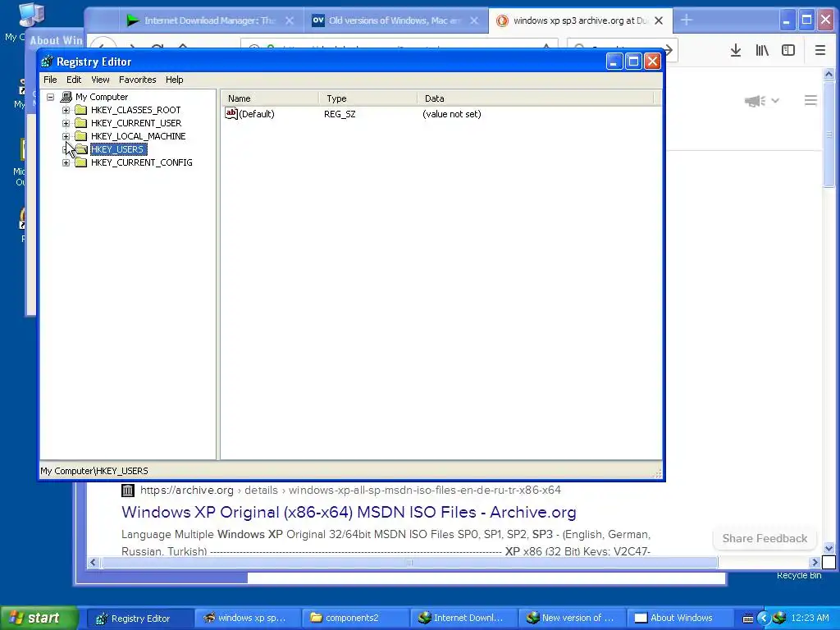
Task: Select the HKEY_CURRENT_USER folder icon
Action: tap(81, 123)
